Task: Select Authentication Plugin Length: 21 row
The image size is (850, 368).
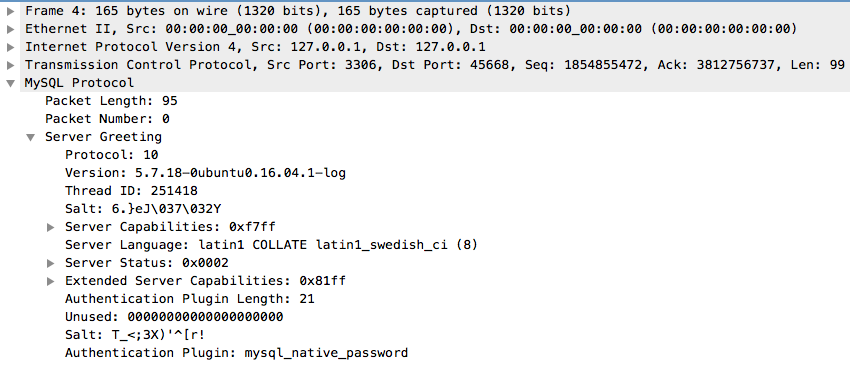Action: coord(189,299)
